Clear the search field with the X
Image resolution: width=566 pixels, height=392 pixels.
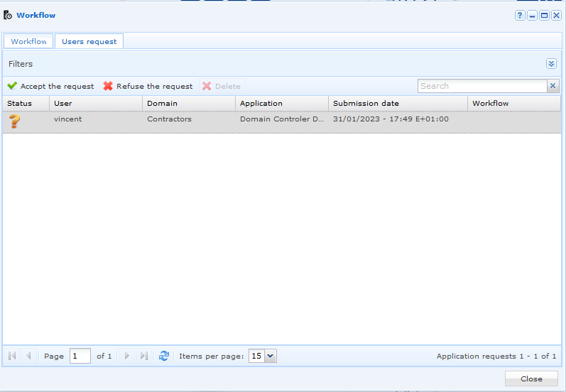point(553,86)
